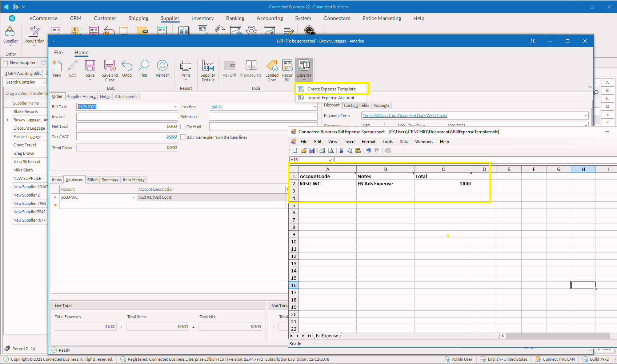Switch to the Billed tab

click(x=92, y=180)
